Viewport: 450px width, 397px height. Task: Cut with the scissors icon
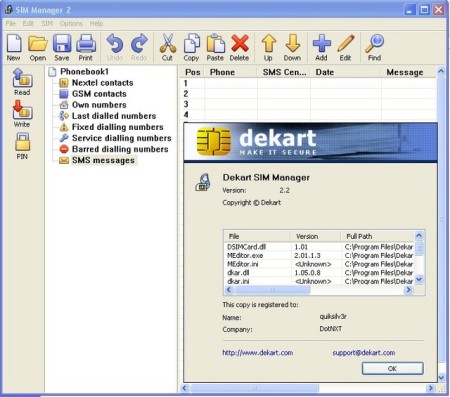[x=167, y=47]
